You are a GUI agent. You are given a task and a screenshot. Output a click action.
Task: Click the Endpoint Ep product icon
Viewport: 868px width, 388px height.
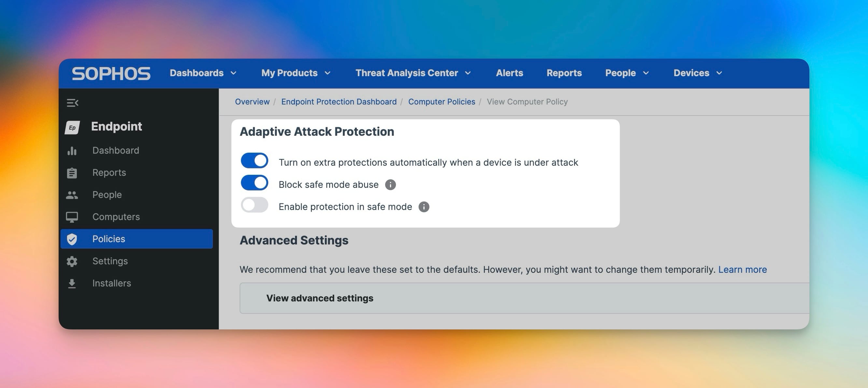coord(73,127)
